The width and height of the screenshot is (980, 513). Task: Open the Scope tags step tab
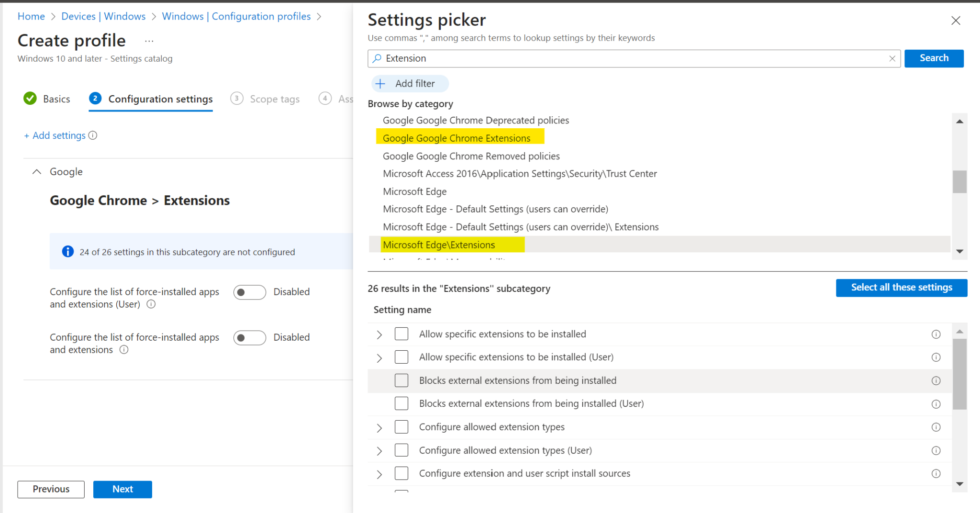click(x=265, y=99)
